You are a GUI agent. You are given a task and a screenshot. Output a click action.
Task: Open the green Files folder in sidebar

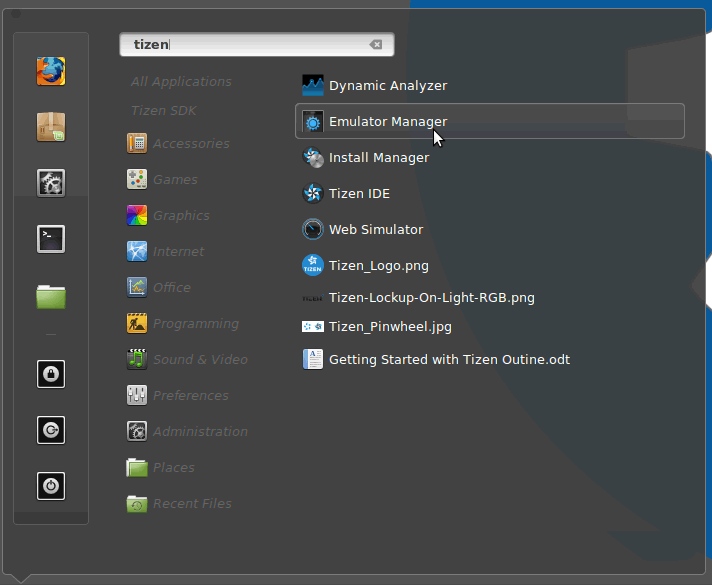51,297
